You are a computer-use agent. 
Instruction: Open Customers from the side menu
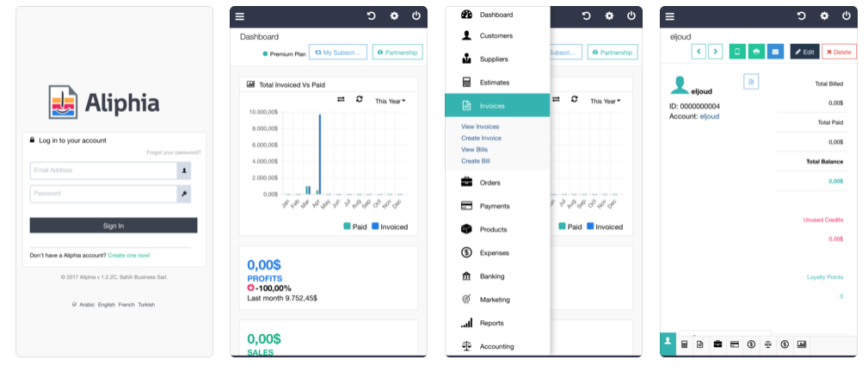click(497, 35)
